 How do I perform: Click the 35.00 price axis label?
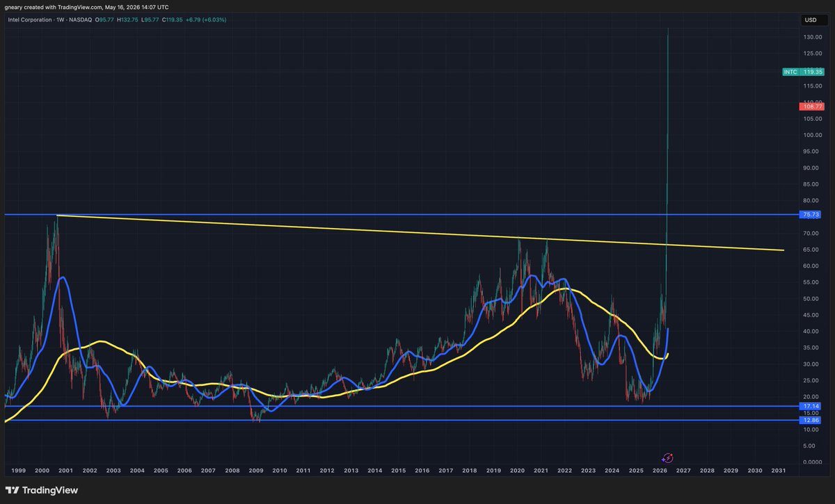tap(811, 348)
